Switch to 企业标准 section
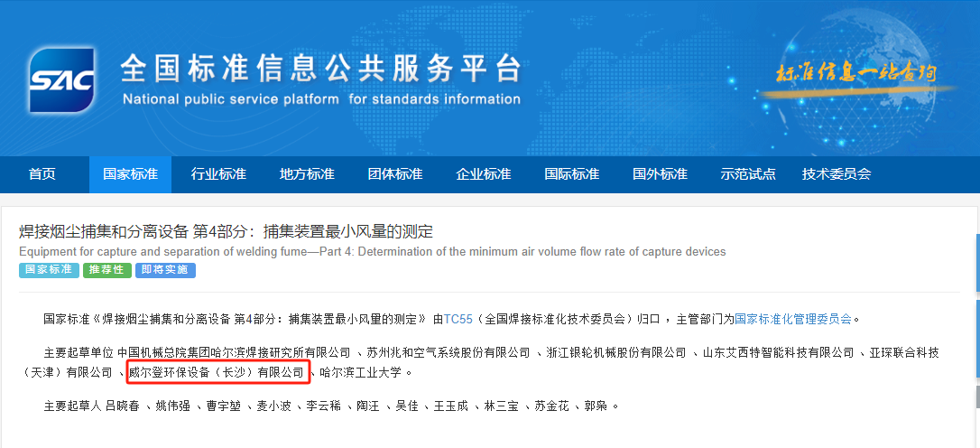 click(484, 174)
